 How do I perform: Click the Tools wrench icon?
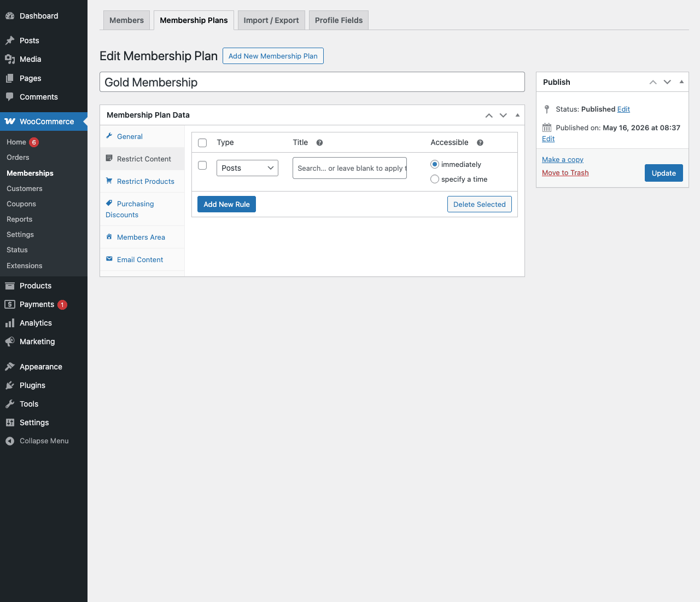pos(10,404)
